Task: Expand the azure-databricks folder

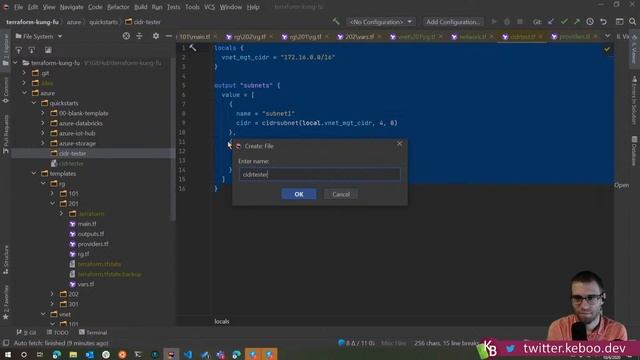Action: point(43,123)
